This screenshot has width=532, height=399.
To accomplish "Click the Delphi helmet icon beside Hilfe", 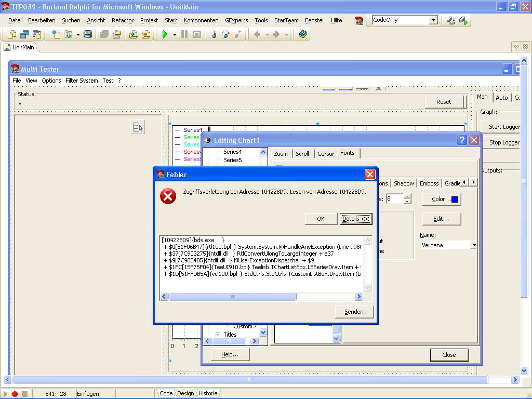I will click(x=359, y=20).
